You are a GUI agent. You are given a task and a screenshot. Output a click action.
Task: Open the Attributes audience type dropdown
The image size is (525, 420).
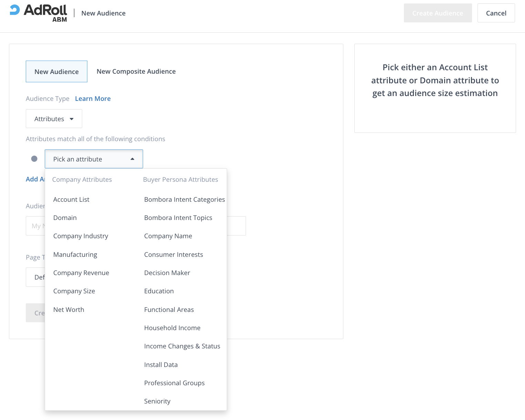[x=54, y=119]
